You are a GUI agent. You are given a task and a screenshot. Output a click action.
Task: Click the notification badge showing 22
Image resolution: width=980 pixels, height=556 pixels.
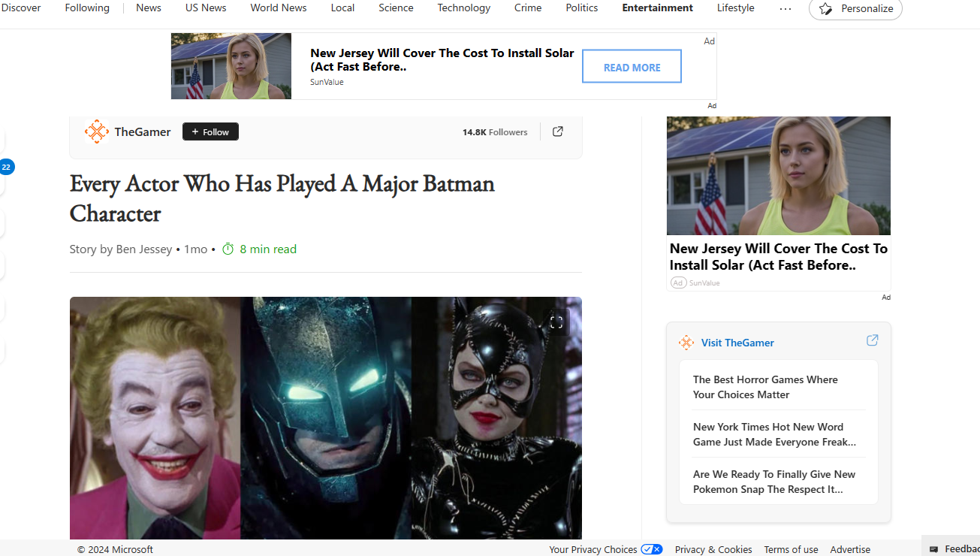point(6,167)
